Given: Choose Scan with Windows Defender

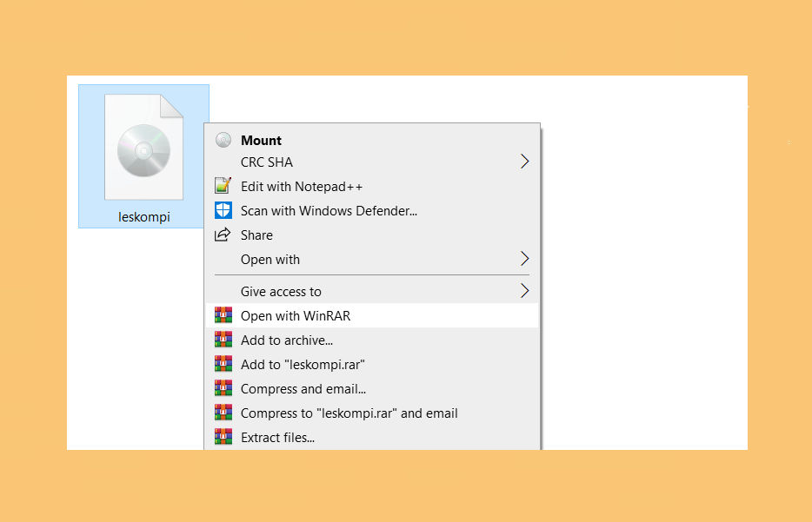Looking at the screenshot, I should (x=372, y=210).
